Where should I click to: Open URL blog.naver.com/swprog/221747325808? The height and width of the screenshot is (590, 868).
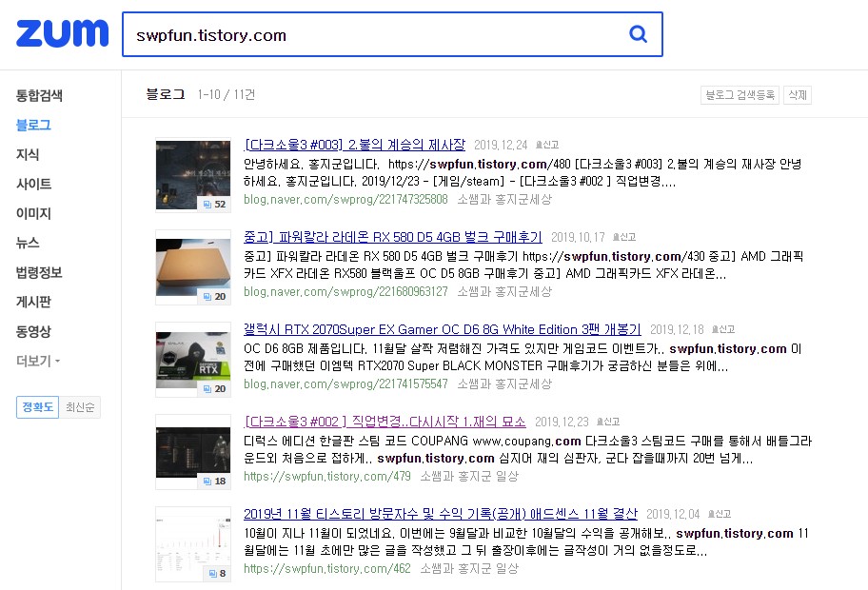coord(345,199)
